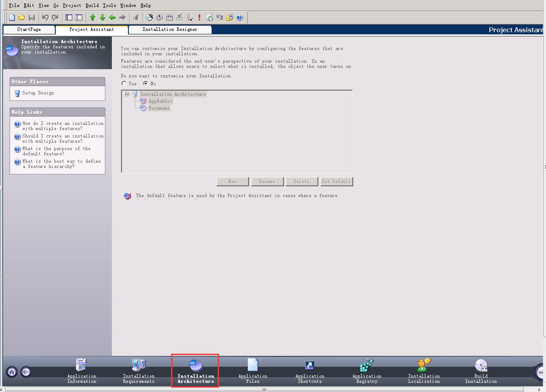The height and width of the screenshot is (392, 546).
Task: Click the Setup Design link
Action: [x=38, y=93]
